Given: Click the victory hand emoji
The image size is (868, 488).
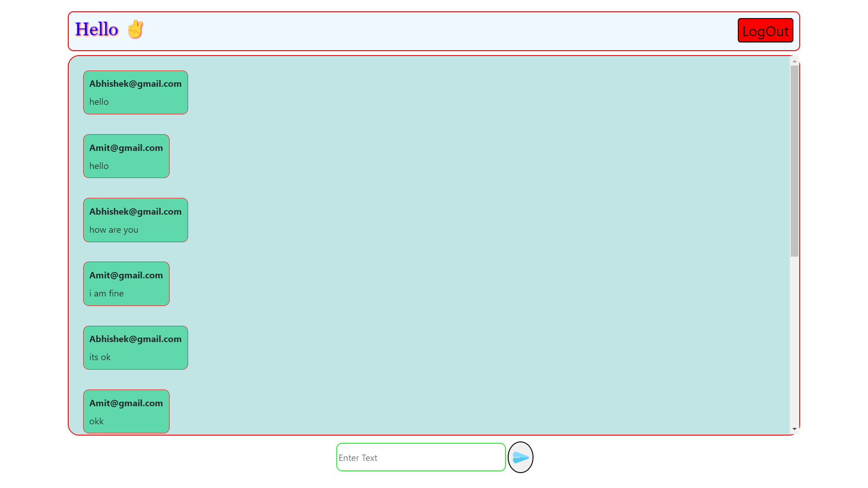Looking at the screenshot, I should pyautogui.click(x=135, y=29).
